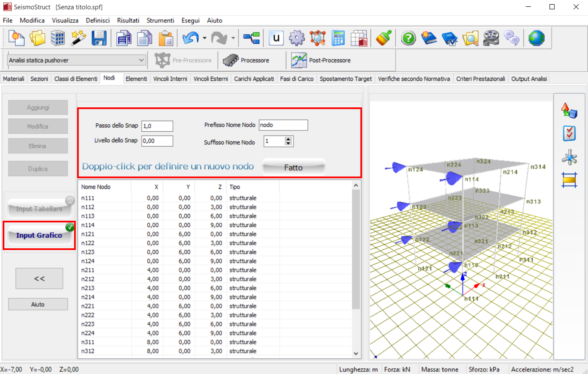Viewport: 588px width, 374px height.
Task: Click the blue floppy disk save icon
Action: [99, 38]
